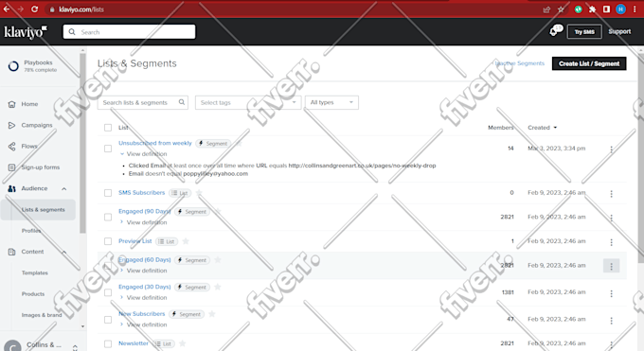Select the SMS Subscribers checkbox

[x=108, y=193]
